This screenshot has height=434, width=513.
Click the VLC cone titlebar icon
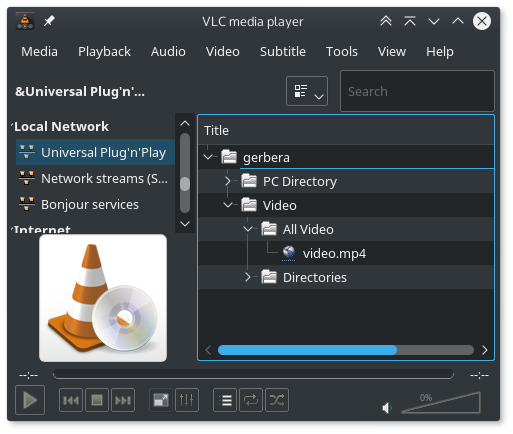tap(25, 21)
